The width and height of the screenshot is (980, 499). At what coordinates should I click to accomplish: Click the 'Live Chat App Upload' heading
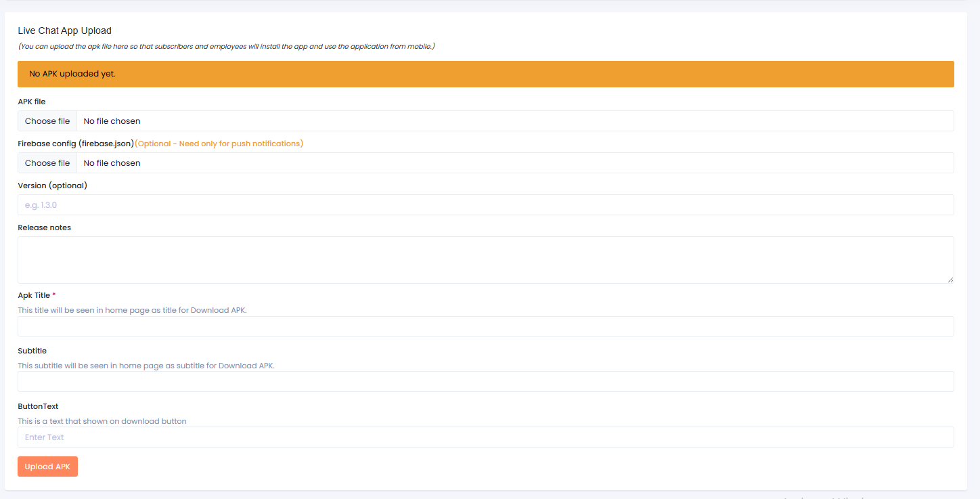click(64, 30)
